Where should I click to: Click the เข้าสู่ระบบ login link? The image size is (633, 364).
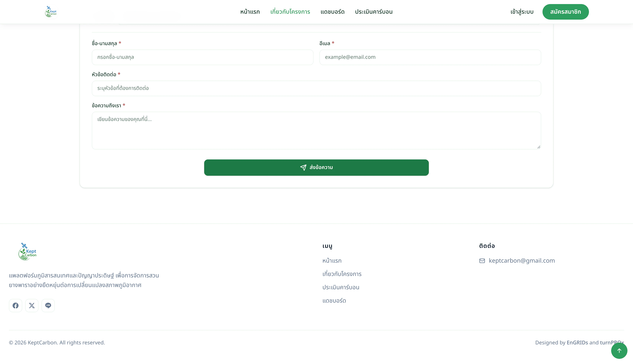(x=522, y=12)
